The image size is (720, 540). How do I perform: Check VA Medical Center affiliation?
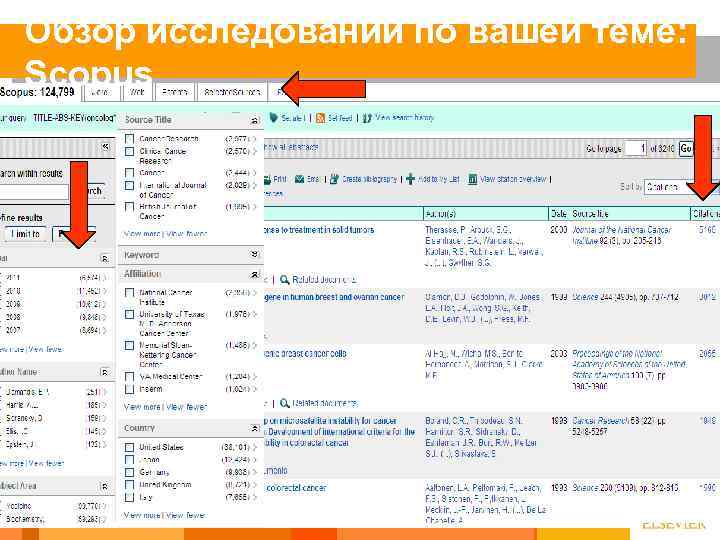tap(129, 377)
